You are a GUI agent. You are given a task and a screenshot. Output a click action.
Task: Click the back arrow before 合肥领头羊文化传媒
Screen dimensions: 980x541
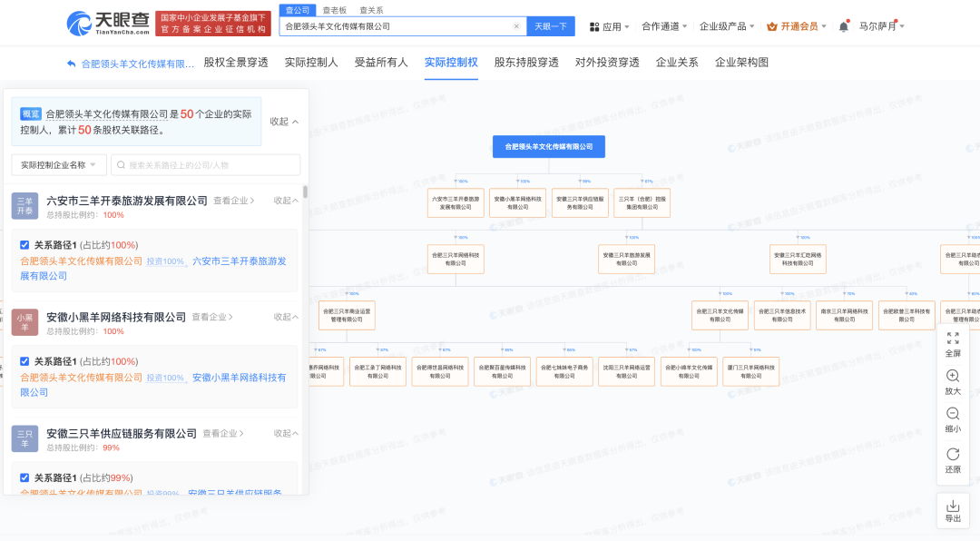(72, 64)
